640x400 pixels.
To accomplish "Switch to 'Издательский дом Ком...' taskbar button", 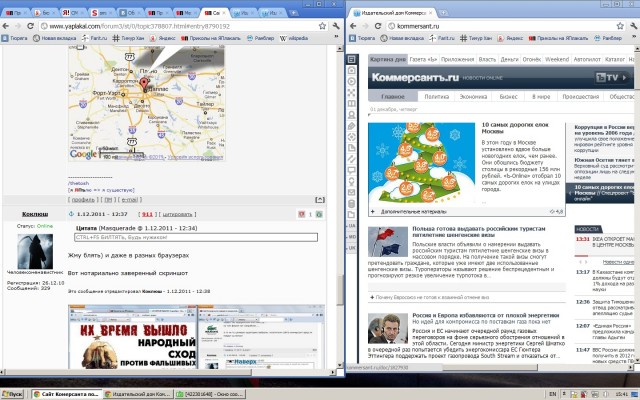I will [138, 394].
